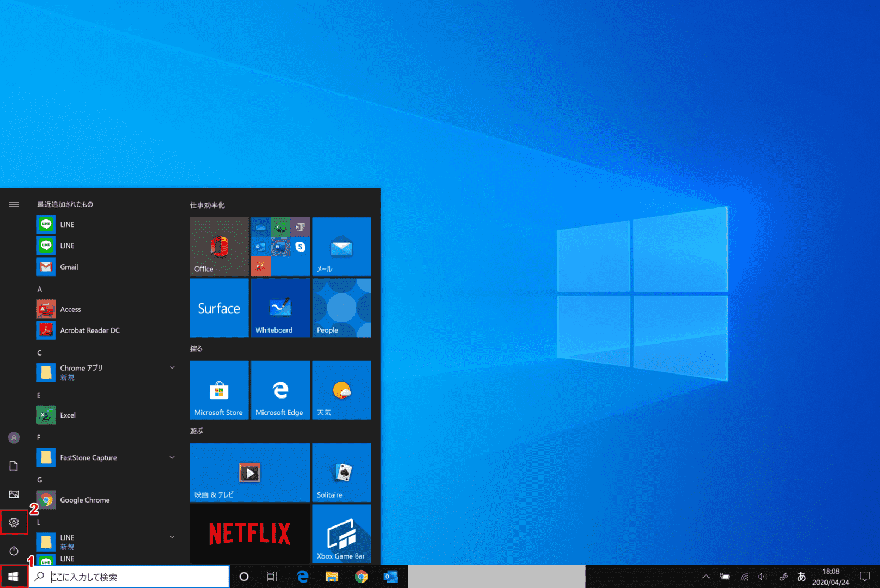Click the Cortana circle on taskbar
Image resolution: width=880 pixels, height=588 pixels.
(x=244, y=577)
